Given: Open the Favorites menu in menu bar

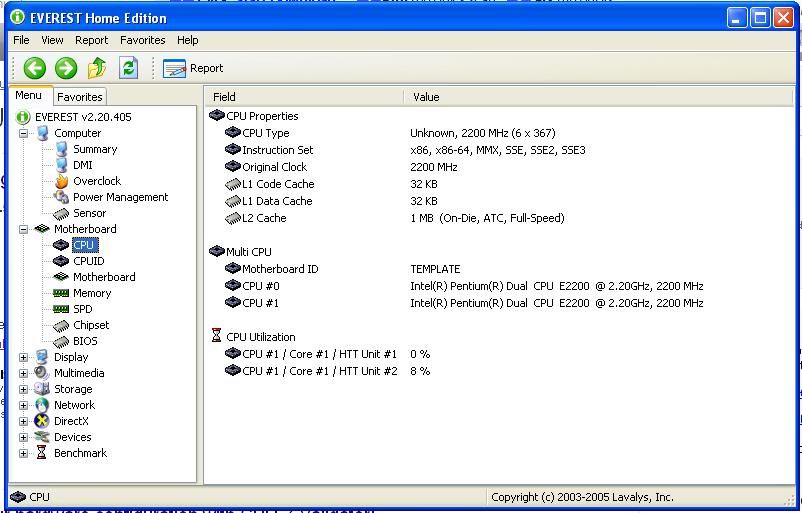Looking at the screenshot, I should (143, 40).
